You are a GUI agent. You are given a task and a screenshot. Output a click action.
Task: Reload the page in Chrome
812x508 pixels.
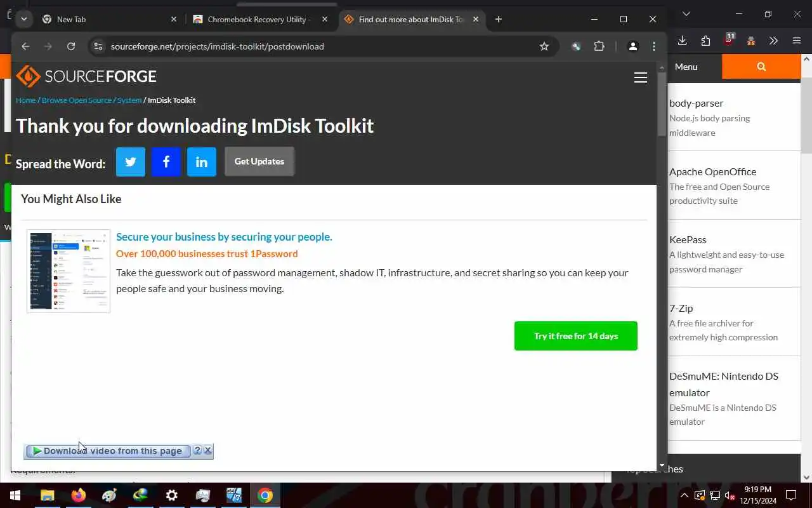[71, 46]
